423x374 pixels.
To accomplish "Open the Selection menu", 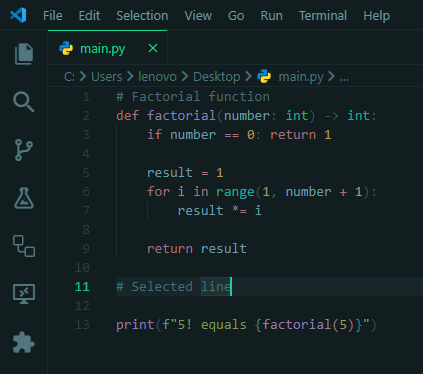I will pos(142,15).
